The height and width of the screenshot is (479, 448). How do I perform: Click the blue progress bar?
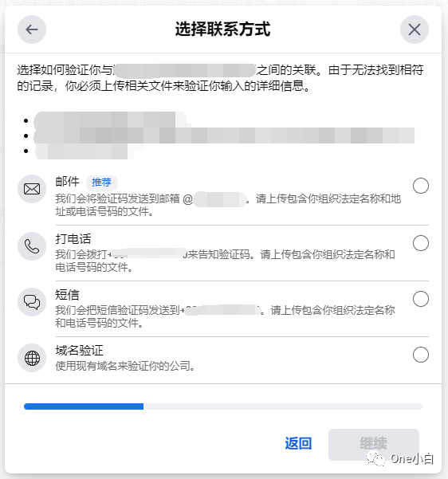click(84, 406)
